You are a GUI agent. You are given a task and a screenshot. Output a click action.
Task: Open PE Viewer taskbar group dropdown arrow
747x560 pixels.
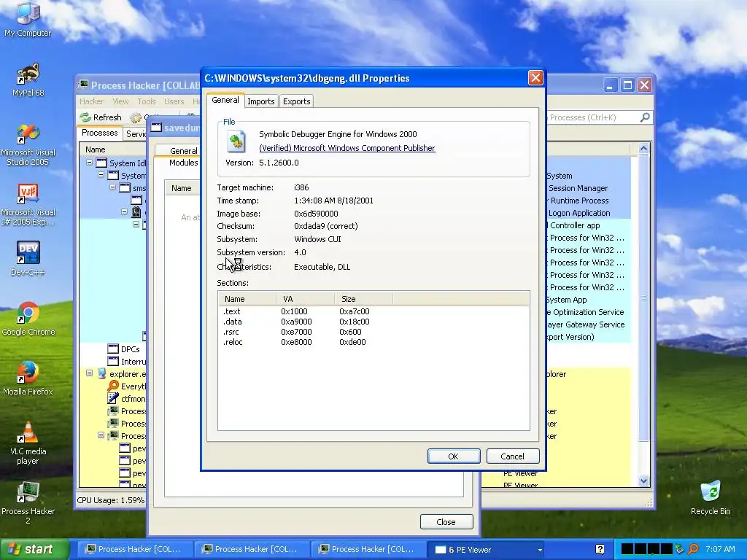pos(540,550)
